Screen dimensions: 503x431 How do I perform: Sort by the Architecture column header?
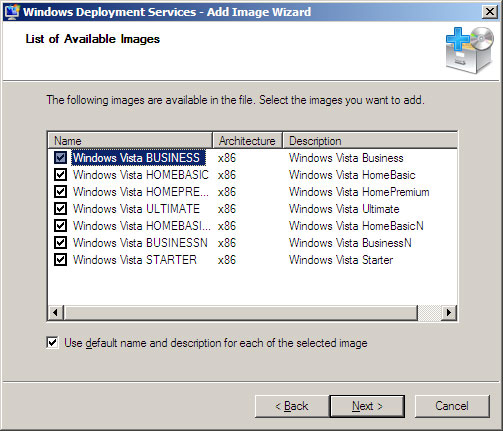pos(247,141)
